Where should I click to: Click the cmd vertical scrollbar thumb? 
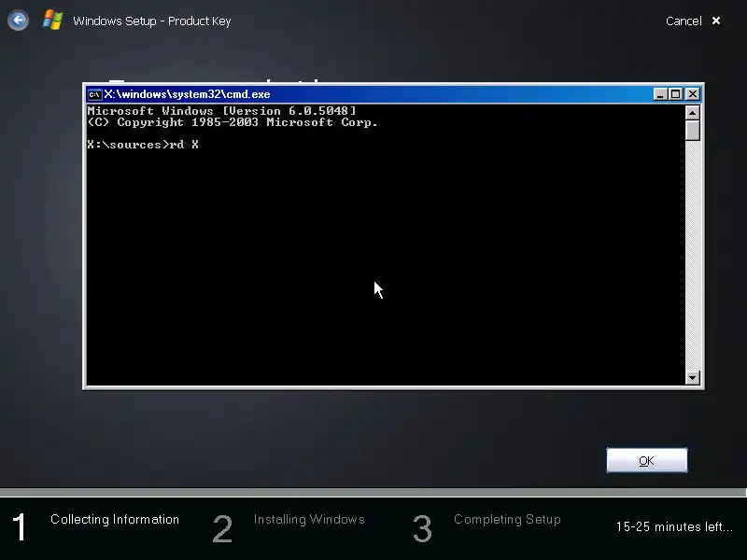pyautogui.click(x=692, y=131)
